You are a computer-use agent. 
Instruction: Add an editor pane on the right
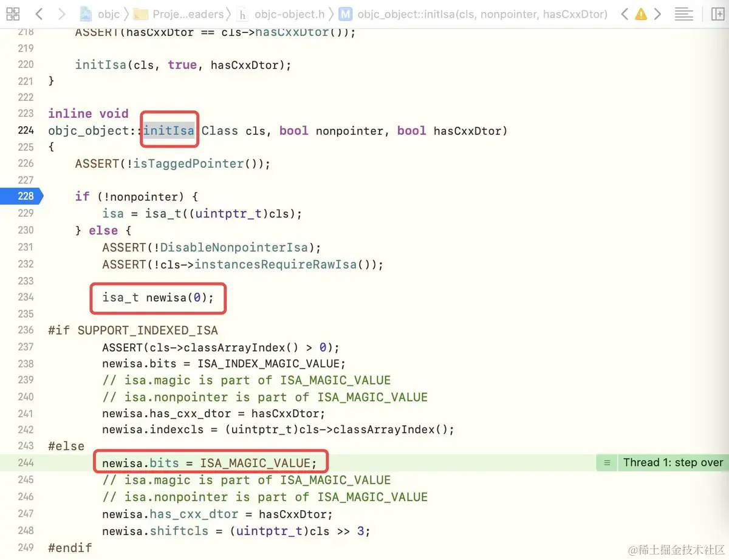717,13
